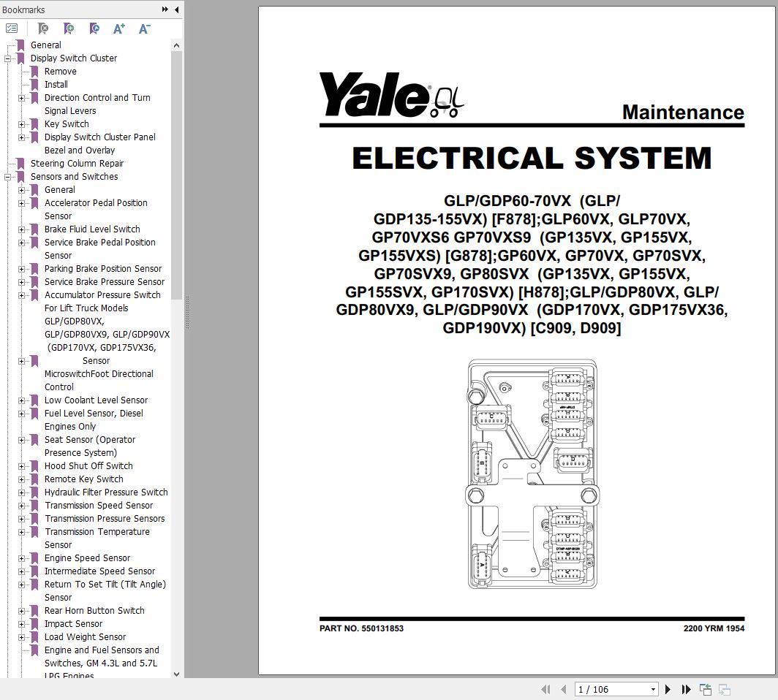Click the add new bookmark icon
The width and height of the screenshot is (778, 700).
[x=69, y=28]
